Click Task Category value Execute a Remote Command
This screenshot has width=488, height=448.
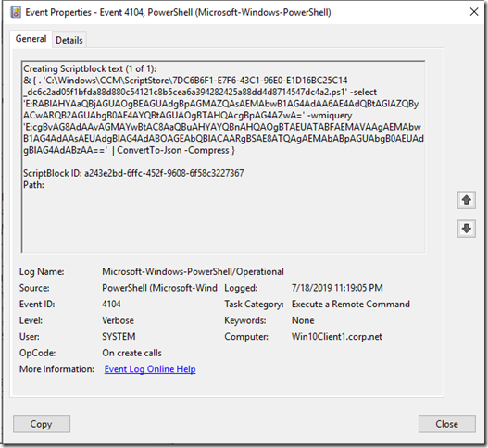coord(351,304)
